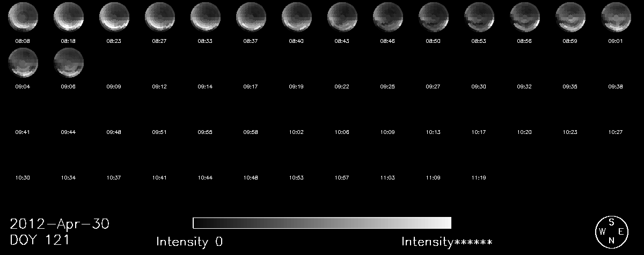Click the 09:48 time label

(114, 132)
